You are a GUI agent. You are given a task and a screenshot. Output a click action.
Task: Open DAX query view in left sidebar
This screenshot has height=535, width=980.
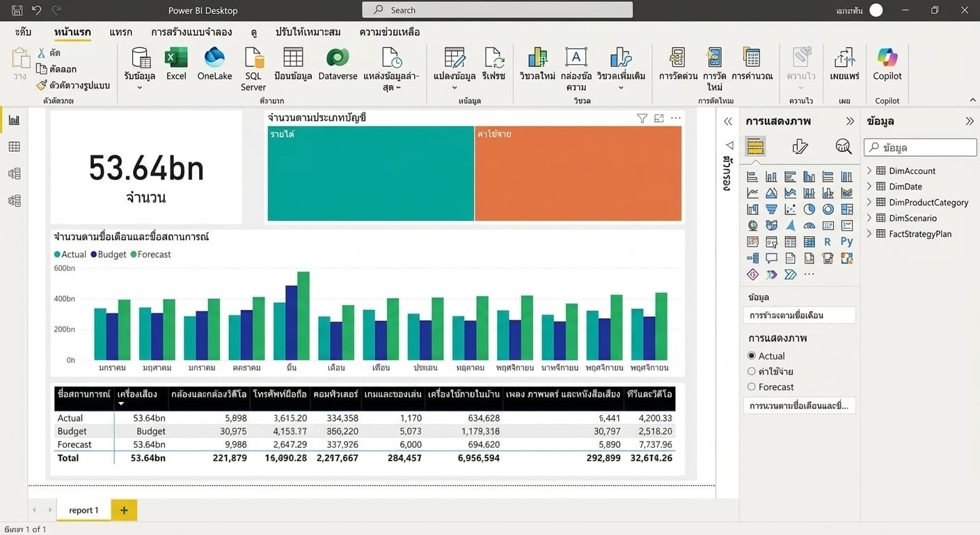[14, 201]
